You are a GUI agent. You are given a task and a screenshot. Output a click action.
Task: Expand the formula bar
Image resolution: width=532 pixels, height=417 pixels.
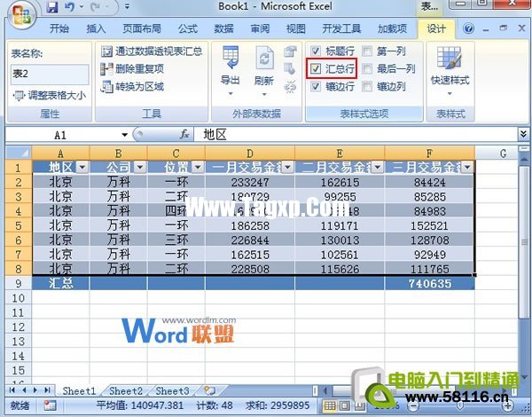[523, 134]
